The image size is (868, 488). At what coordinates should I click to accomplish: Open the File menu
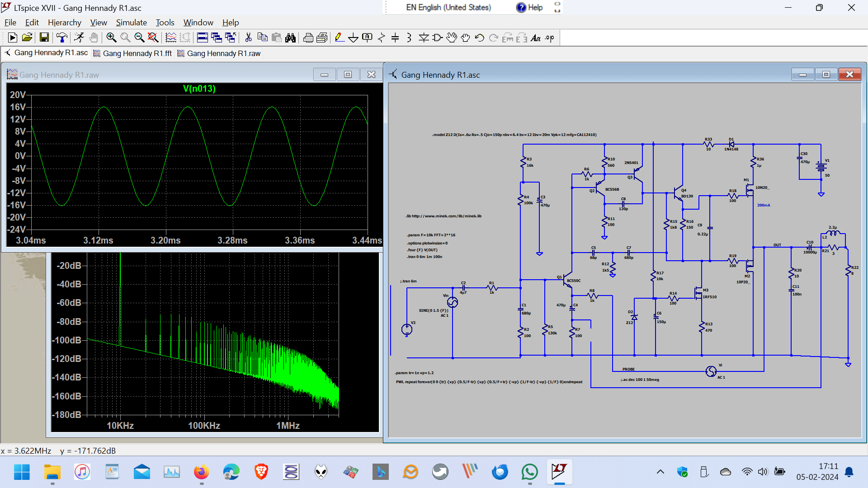click(10, 23)
